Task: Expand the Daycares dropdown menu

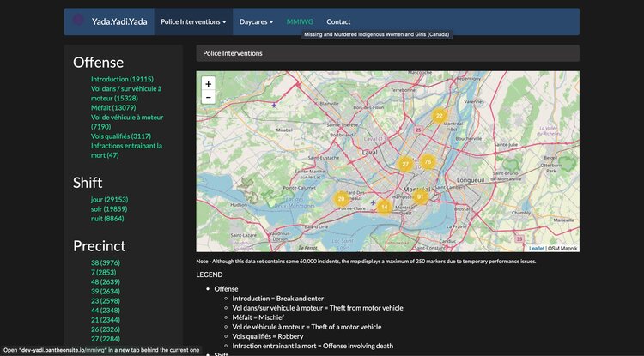Action: pos(256,21)
